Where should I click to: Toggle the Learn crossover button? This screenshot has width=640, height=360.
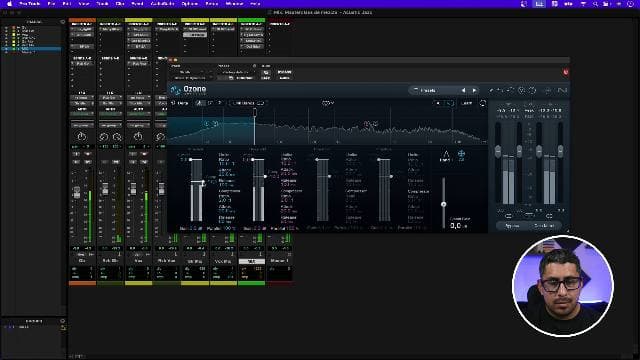tap(466, 103)
